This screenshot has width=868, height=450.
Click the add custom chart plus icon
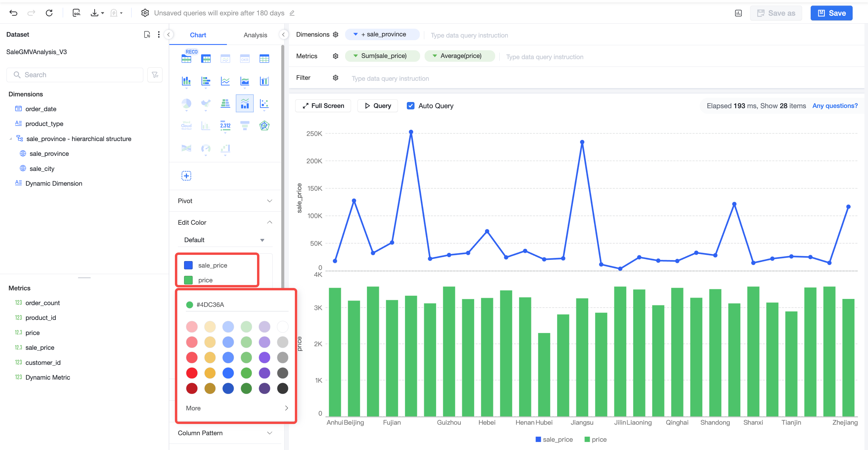coord(186,176)
